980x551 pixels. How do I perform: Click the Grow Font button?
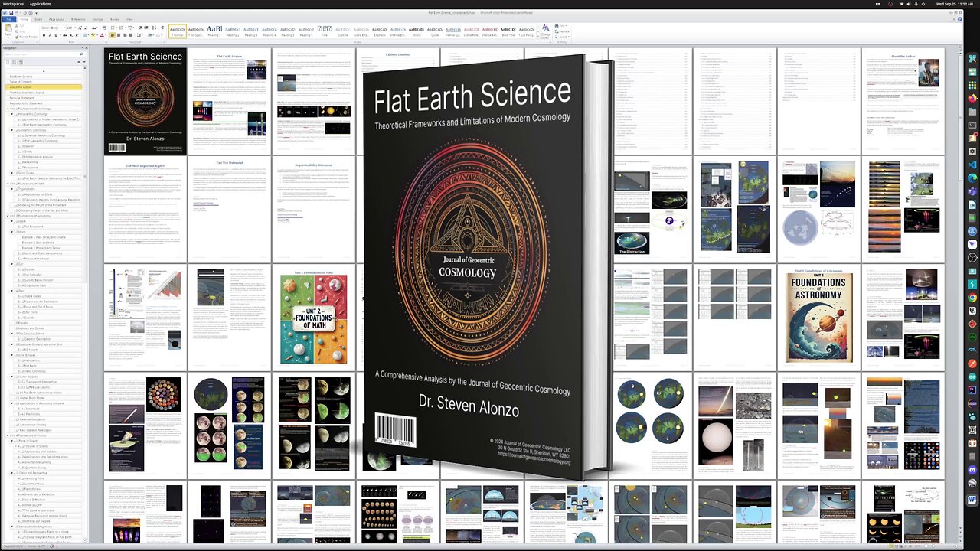coord(80,28)
